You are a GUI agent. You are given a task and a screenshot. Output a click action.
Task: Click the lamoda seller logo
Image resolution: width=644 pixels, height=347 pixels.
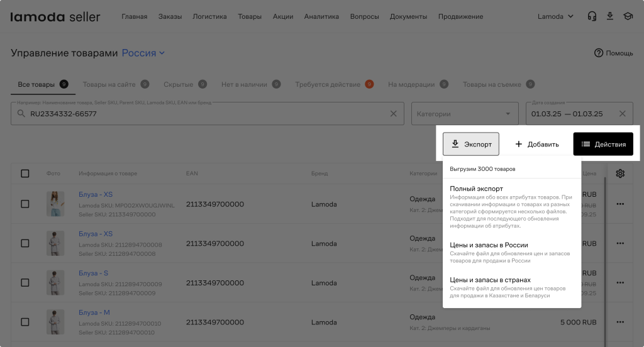[55, 17]
